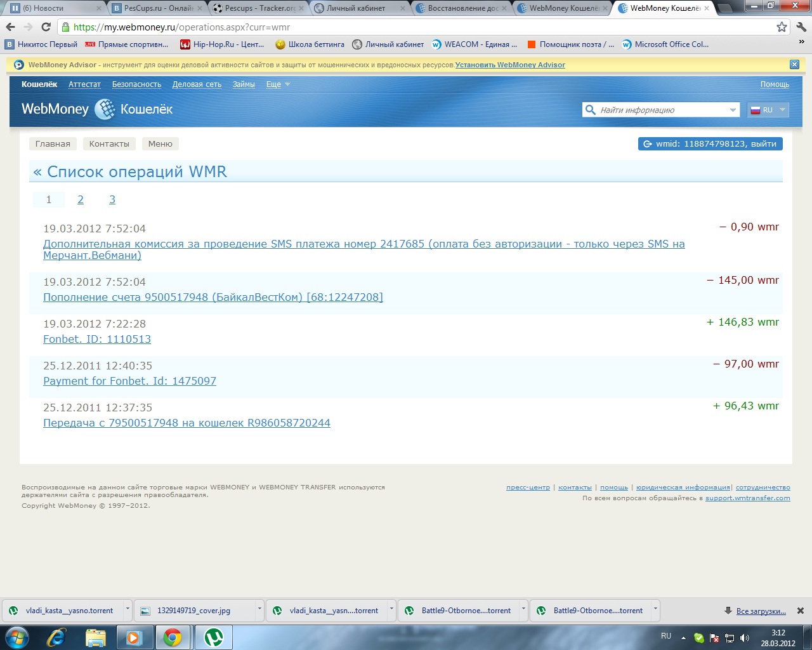Open the Chrome wrench settings menu
This screenshot has height=650, width=812.
point(801,27)
